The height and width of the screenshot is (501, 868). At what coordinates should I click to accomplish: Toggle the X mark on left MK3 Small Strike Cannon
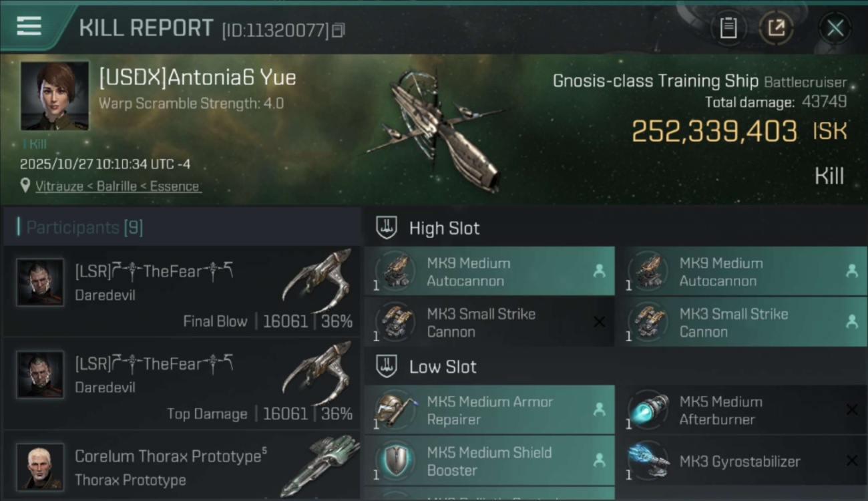pos(599,322)
